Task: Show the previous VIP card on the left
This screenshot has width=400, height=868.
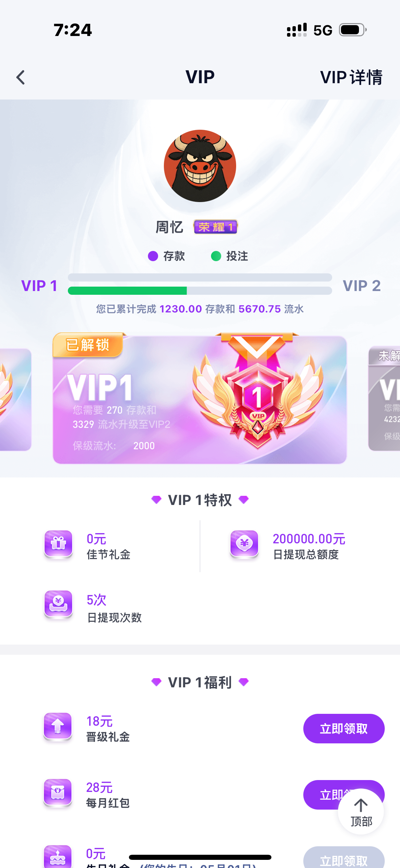Action: coord(16,399)
